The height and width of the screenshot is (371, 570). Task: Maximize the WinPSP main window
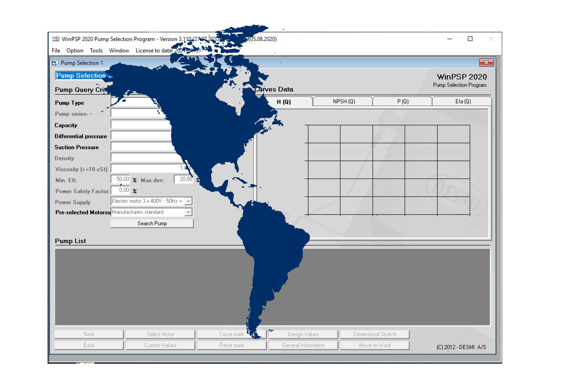pyautogui.click(x=470, y=39)
